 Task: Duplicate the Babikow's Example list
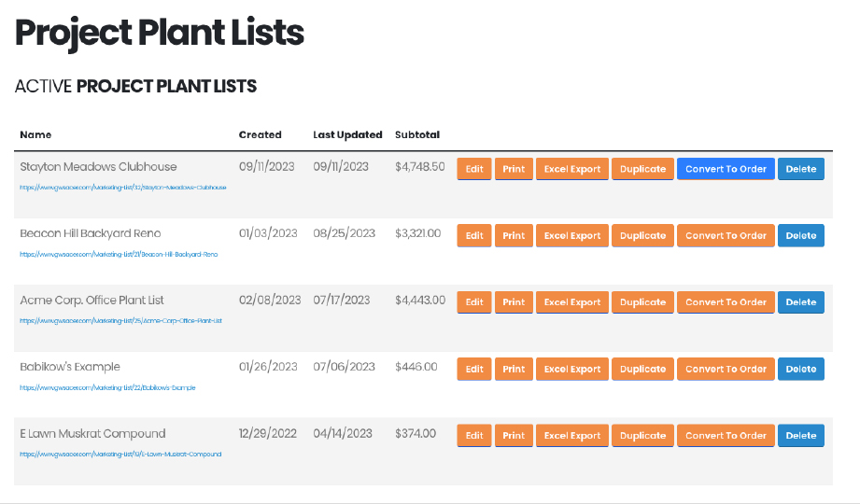click(x=642, y=370)
